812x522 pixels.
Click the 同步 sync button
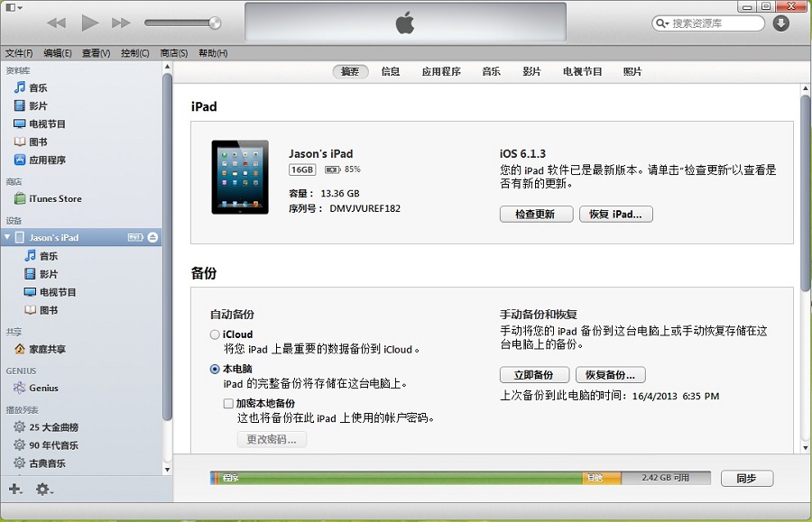747,478
